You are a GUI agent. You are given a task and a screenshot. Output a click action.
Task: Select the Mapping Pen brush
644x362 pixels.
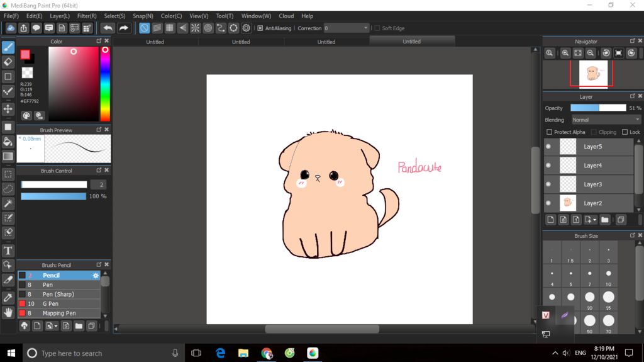click(59, 313)
